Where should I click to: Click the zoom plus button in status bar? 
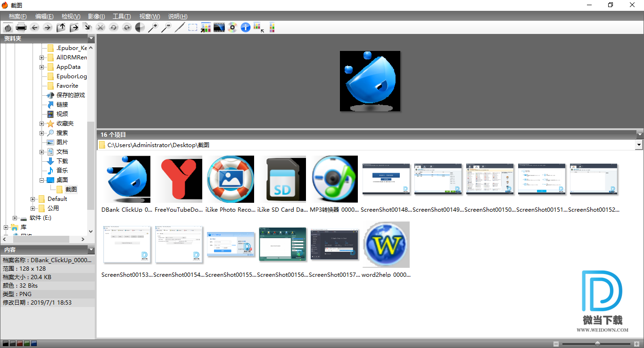point(637,344)
